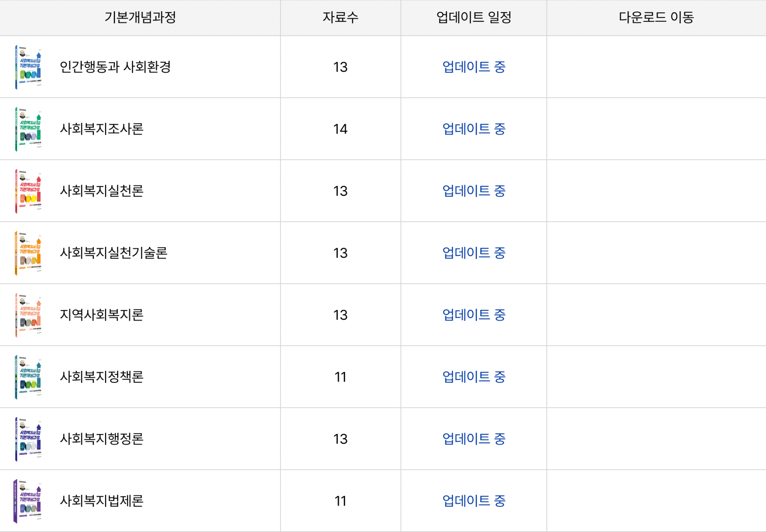Image resolution: width=766 pixels, height=532 pixels.
Task: Select the 사회복지법제론 purple book cover
Action: click(28, 501)
